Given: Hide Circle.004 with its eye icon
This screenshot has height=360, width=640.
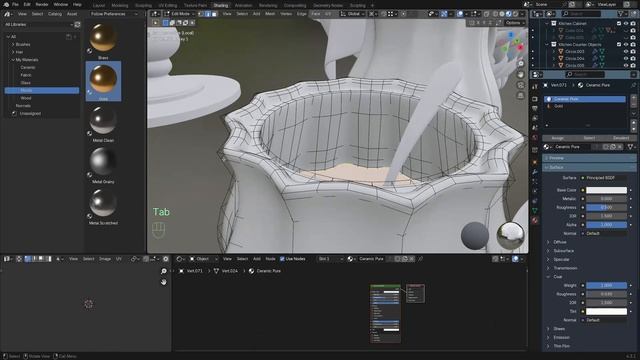Looking at the screenshot, I should click(x=626, y=58).
